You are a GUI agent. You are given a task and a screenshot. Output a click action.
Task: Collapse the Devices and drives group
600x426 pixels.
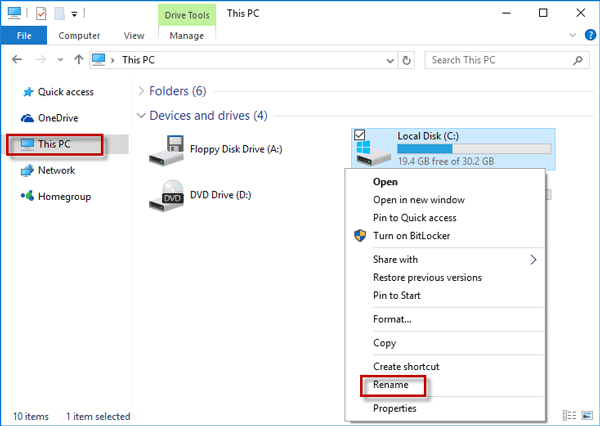(139, 116)
